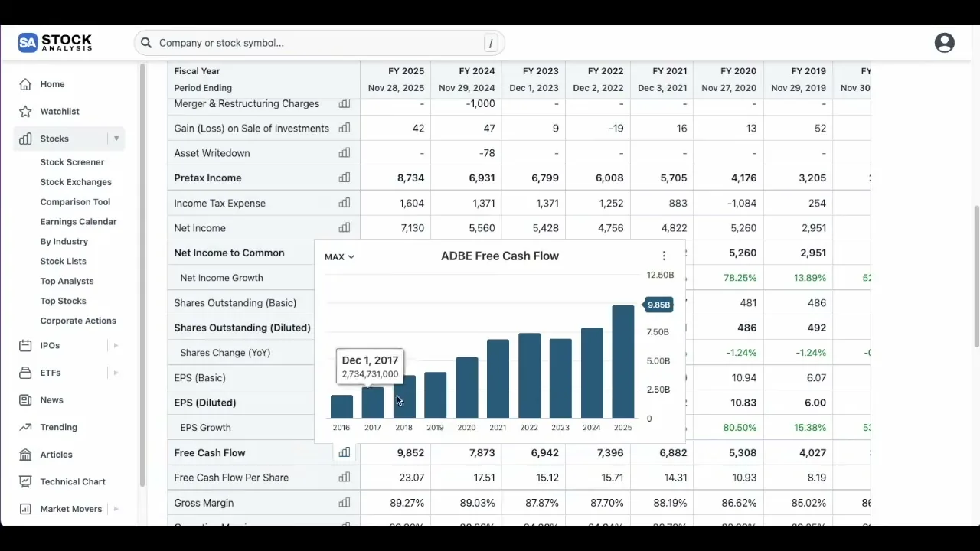Viewport: 980px width, 551px height.
Task: Click Pretax Income value 8,734
Action: 410,178
